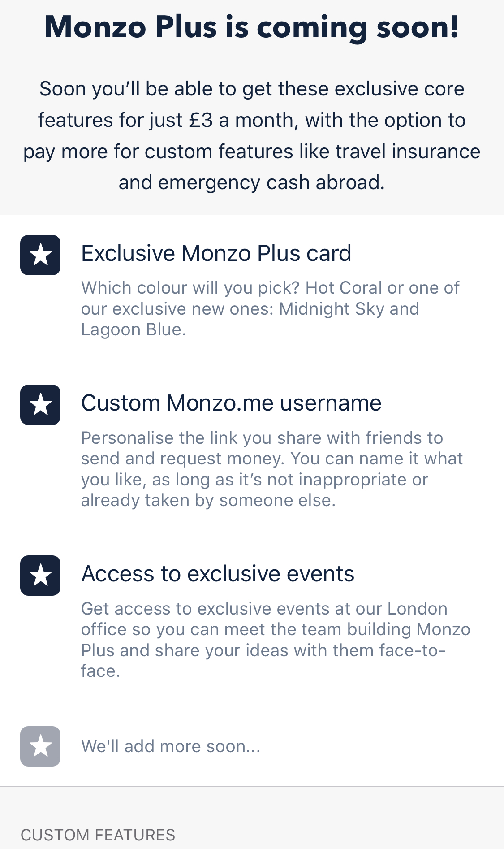Open the Exclusive Monzo Plus card title
Image resolution: width=504 pixels, height=849 pixels.
tap(216, 253)
